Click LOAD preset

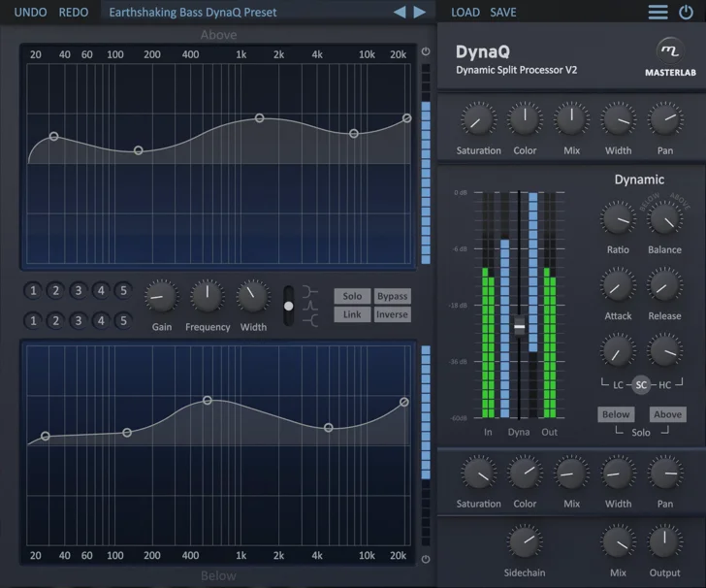[x=465, y=13]
